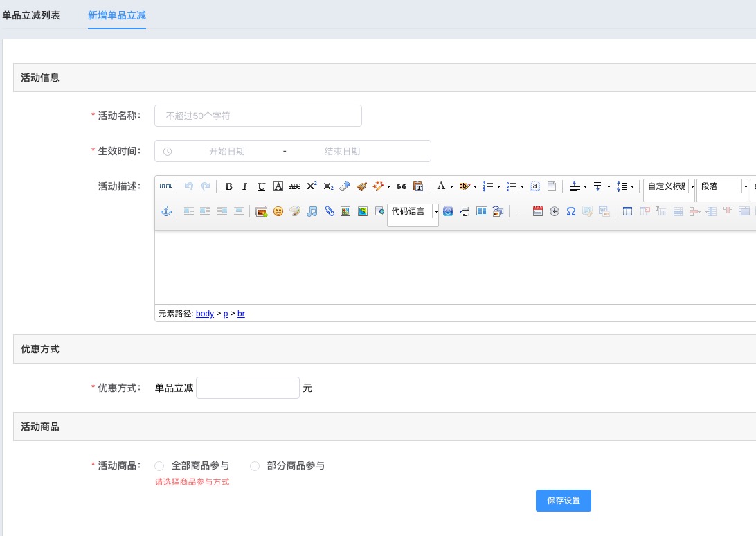Click the underline formatting icon

tap(261, 187)
